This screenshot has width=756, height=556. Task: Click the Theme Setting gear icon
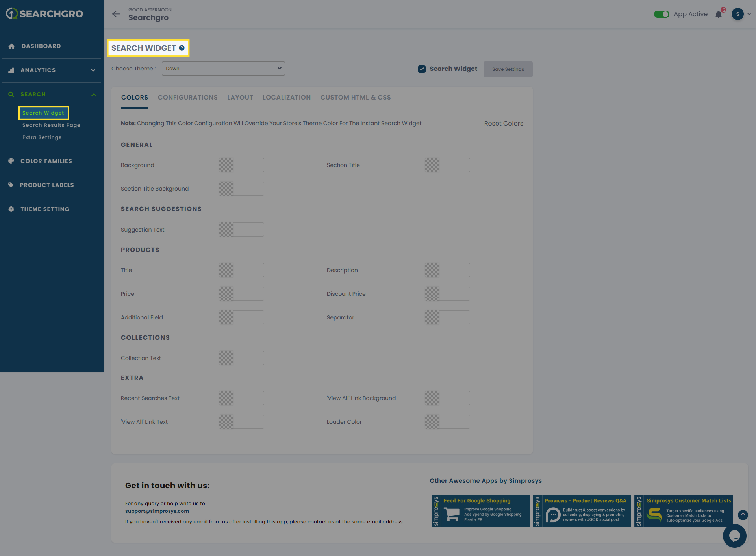click(x=11, y=209)
